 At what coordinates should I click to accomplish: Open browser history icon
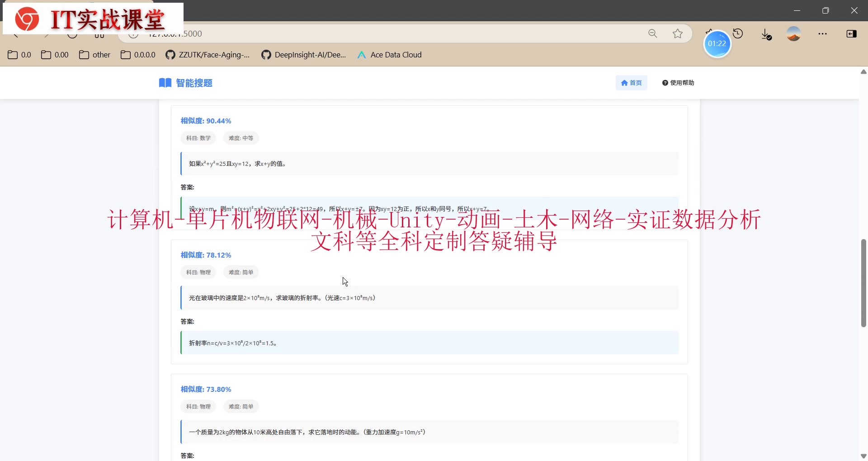pos(738,33)
